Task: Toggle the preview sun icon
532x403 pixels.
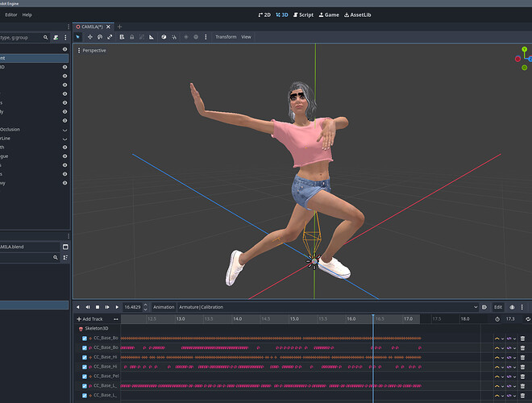Action: (186, 37)
